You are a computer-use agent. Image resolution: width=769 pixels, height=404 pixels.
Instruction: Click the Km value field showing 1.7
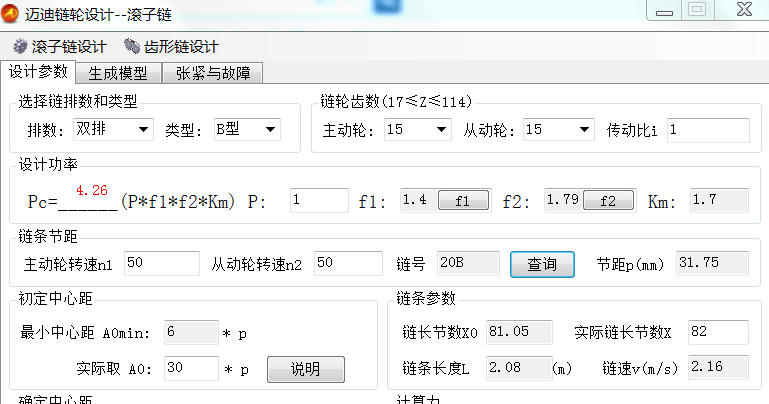pos(719,200)
